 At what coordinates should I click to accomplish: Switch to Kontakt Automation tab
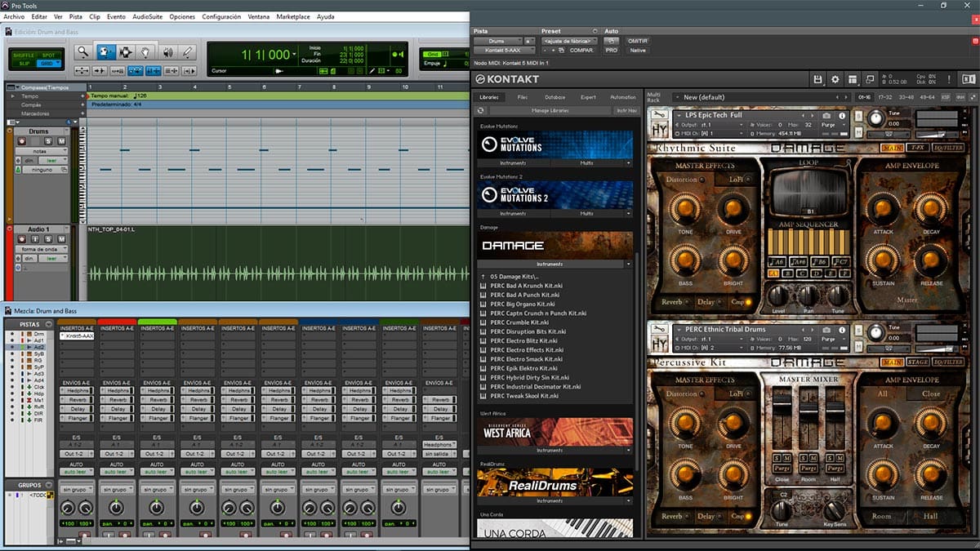pyautogui.click(x=622, y=97)
